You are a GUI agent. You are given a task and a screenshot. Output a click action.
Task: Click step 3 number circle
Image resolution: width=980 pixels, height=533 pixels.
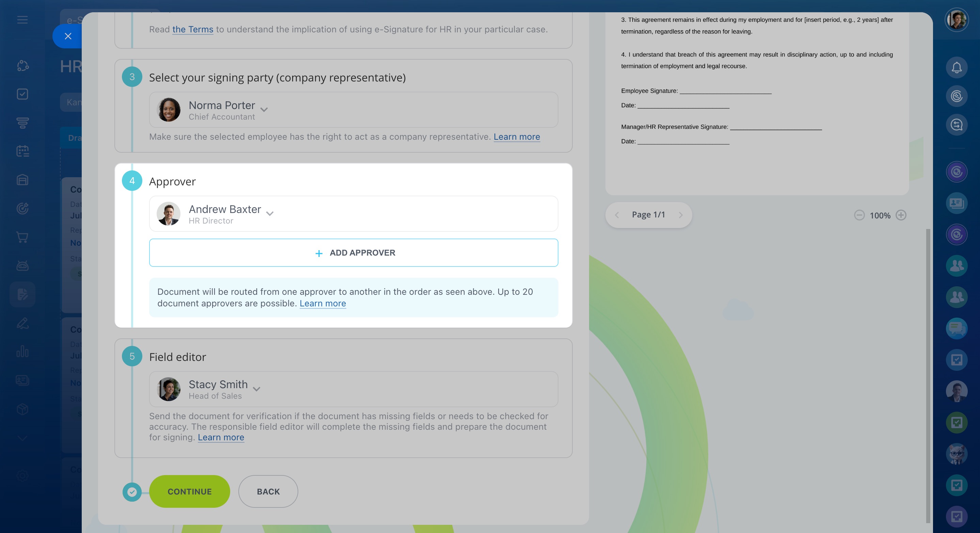(x=132, y=77)
